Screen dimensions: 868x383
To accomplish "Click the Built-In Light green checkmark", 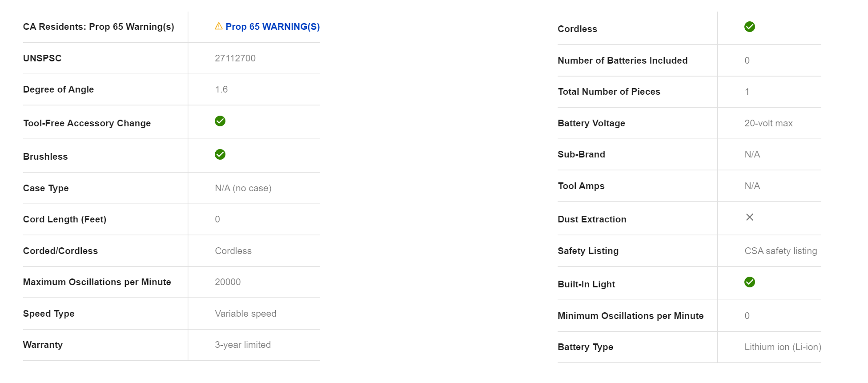I will pos(750,282).
